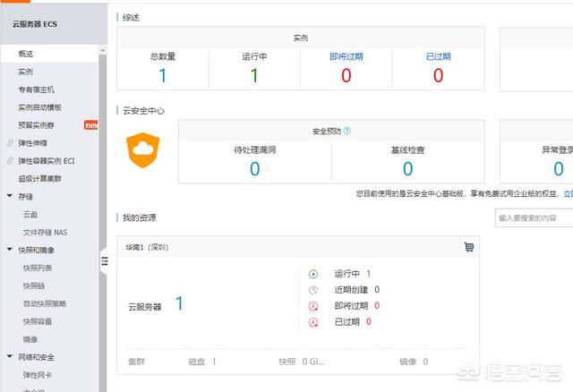Click the sidebar scroll up arrow
The height and width of the screenshot is (392, 573).
[x=103, y=50]
